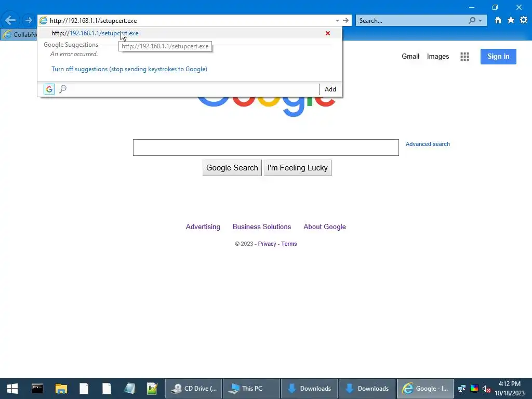This screenshot has height=399, width=532.
Task: Click the second blank document taskbar icon
Action: click(107, 389)
